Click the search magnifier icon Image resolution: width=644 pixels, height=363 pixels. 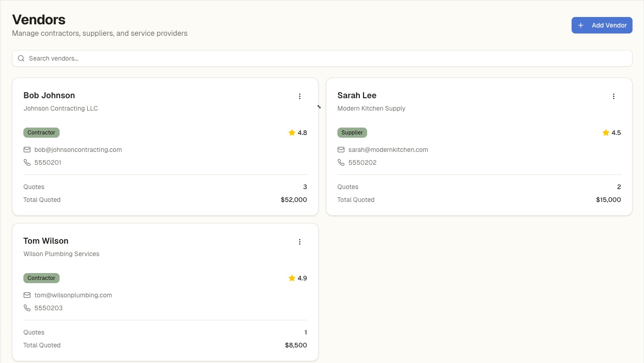point(21,58)
